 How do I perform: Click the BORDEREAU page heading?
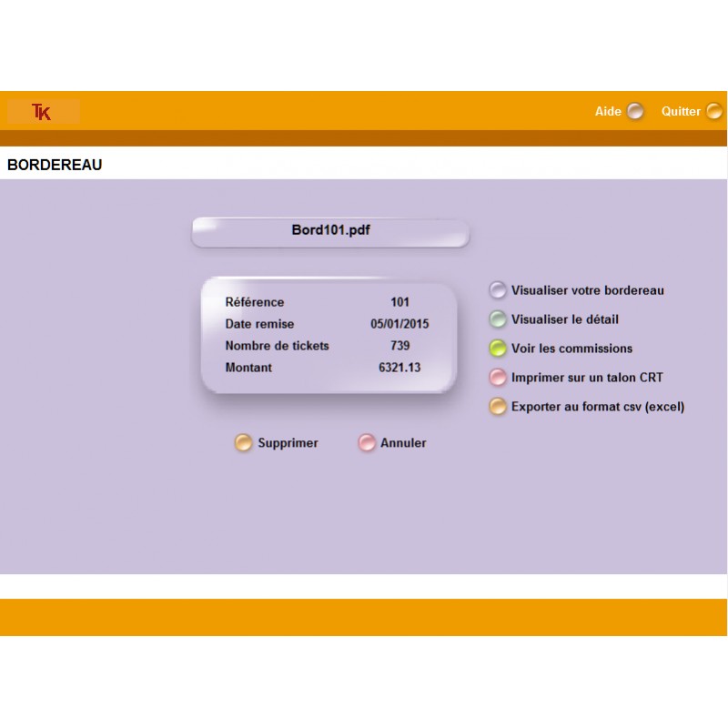click(55, 165)
